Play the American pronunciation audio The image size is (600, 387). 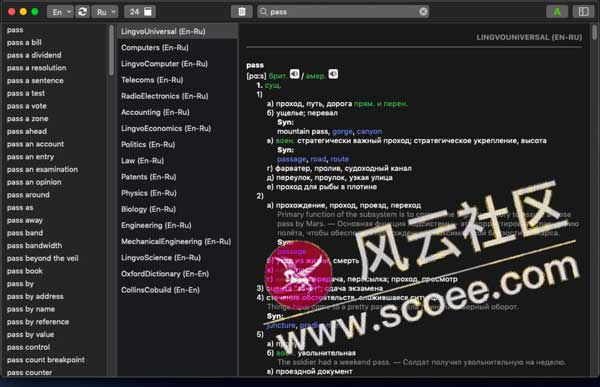click(x=333, y=74)
